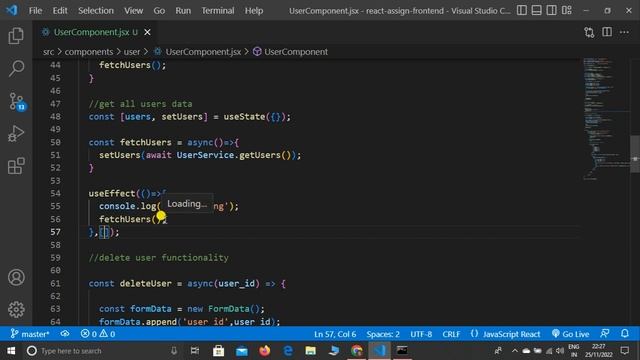Open the Search view in activity bar
This screenshot has width=640, height=360.
pos(16,68)
